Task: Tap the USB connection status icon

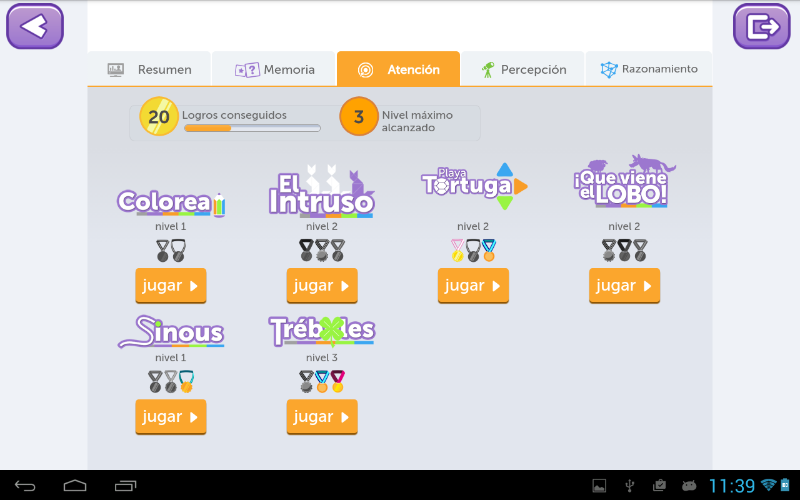Action: coord(630,486)
